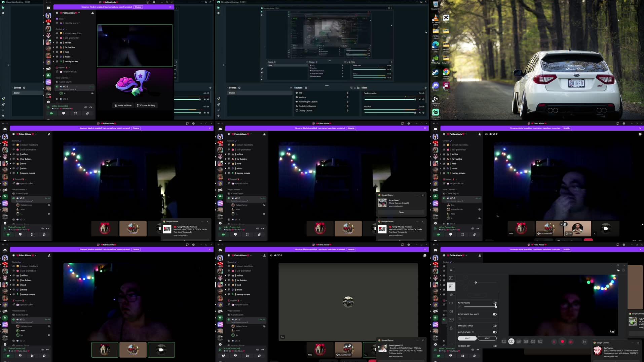Viewport: 644px width, 362px height.
Task: Collapse the Content channel category
Action: tap(16, 262)
